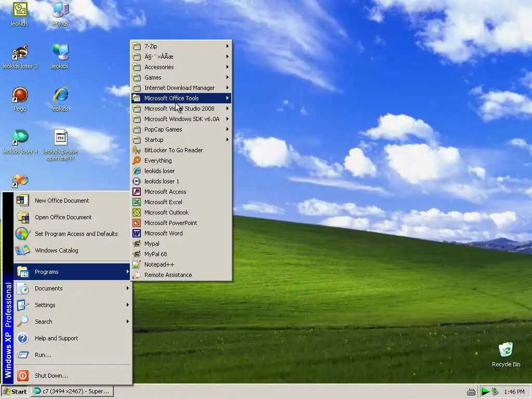Expand the 7-Zip submenu

[181, 46]
